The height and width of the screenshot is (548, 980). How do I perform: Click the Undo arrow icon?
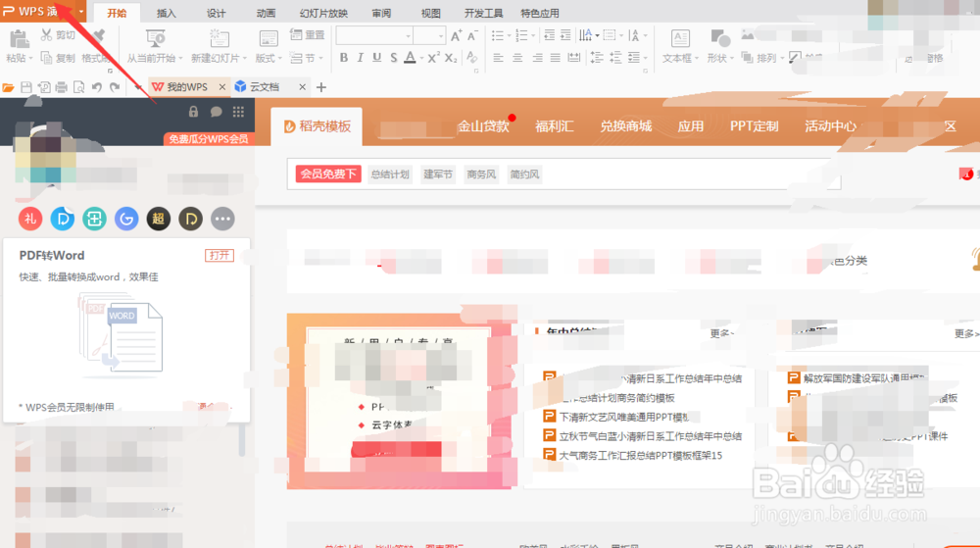click(x=97, y=87)
